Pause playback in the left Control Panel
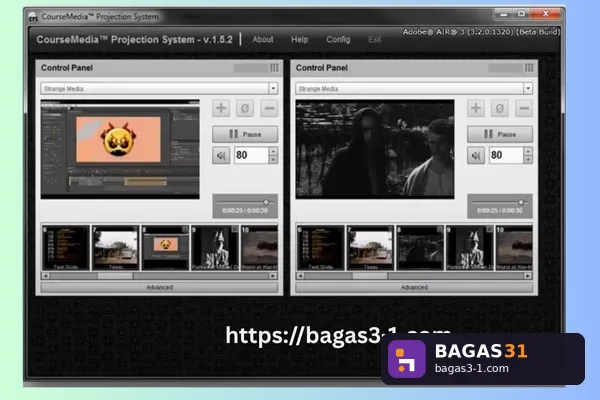The image size is (600, 400). point(245,134)
